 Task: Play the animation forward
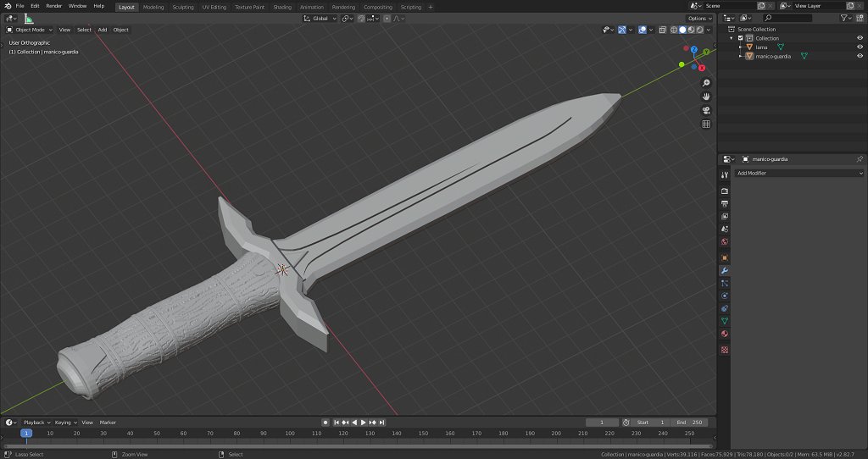tap(363, 423)
